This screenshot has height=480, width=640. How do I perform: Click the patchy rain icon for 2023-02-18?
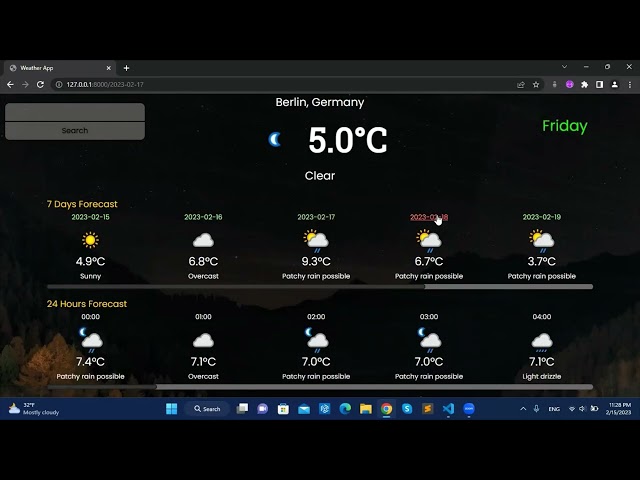pos(429,240)
